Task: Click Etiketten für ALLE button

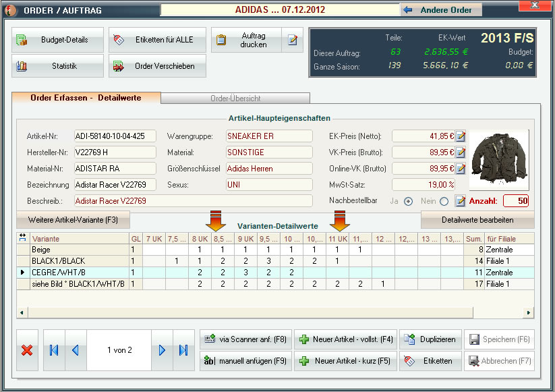Action: click(157, 40)
